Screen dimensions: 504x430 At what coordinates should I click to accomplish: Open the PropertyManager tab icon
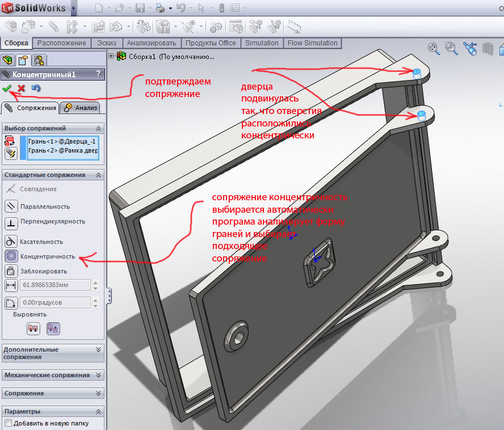pos(23,60)
